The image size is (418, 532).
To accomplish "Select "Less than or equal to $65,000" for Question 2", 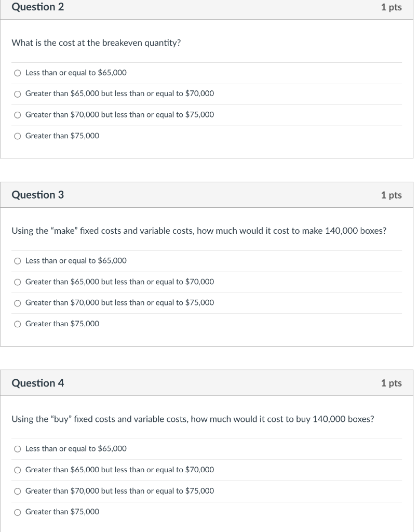I will (18, 73).
